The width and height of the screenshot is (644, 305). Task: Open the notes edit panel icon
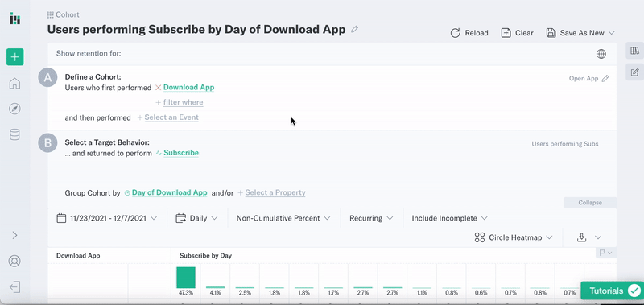[634, 72]
